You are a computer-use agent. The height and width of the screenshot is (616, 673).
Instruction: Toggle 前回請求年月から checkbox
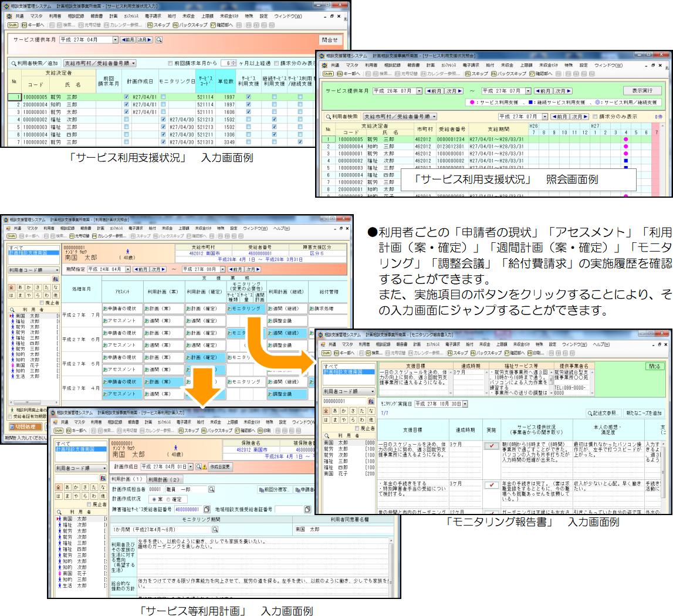click(171, 63)
